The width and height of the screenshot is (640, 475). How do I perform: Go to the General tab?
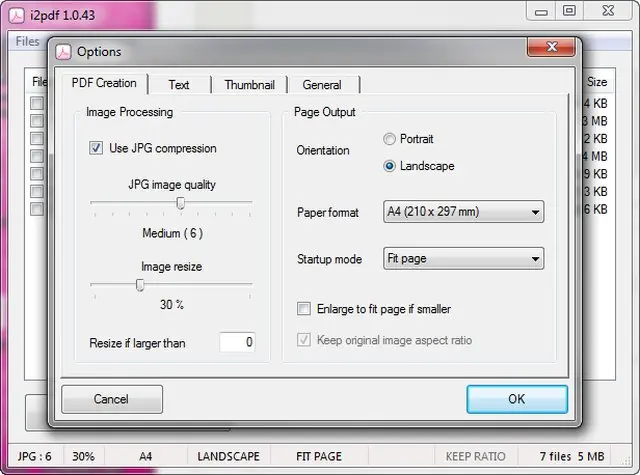click(322, 85)
